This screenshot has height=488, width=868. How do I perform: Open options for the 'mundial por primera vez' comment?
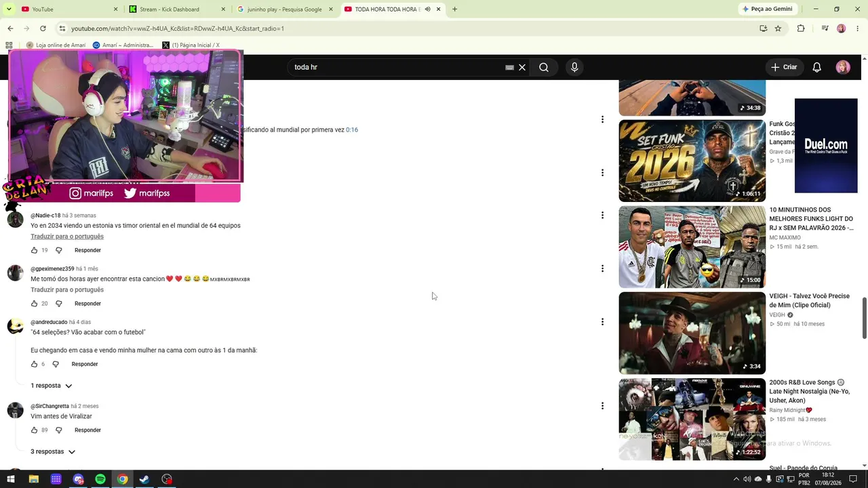602,120
